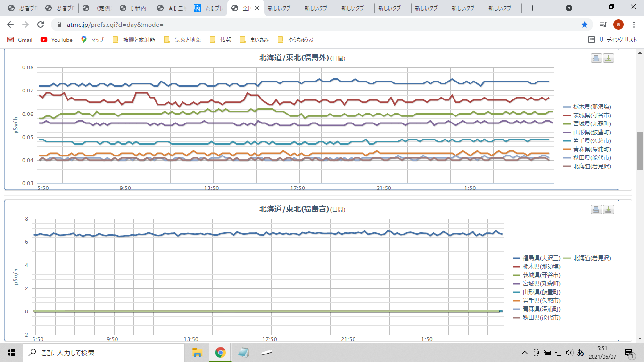
Task: Switch to the 【稚内 tab
Action: (x=133, y=8)
